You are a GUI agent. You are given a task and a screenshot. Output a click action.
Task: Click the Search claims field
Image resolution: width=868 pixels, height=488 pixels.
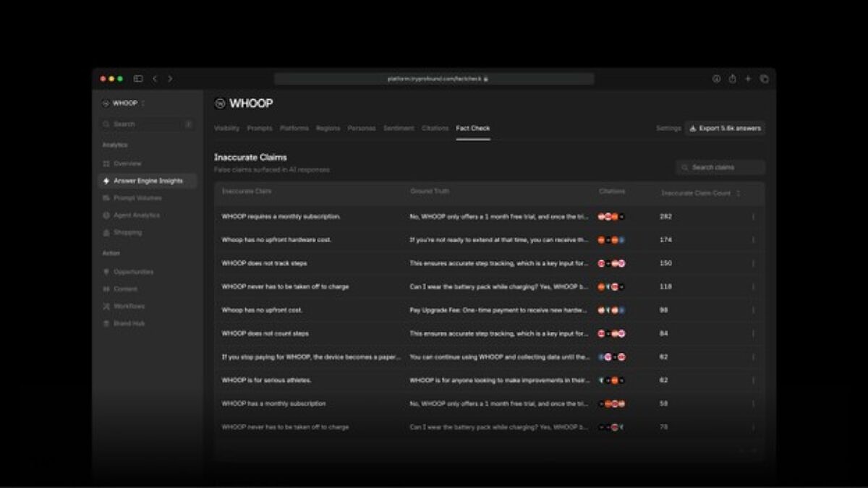(720, 167)
